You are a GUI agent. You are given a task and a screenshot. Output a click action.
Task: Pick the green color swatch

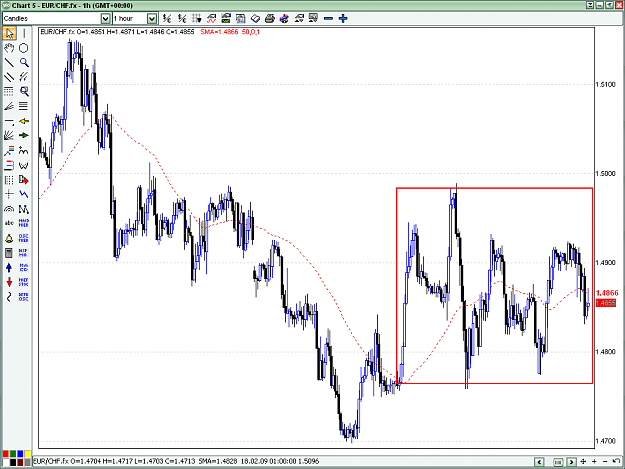pyautogui.click(x=13, y=454)
